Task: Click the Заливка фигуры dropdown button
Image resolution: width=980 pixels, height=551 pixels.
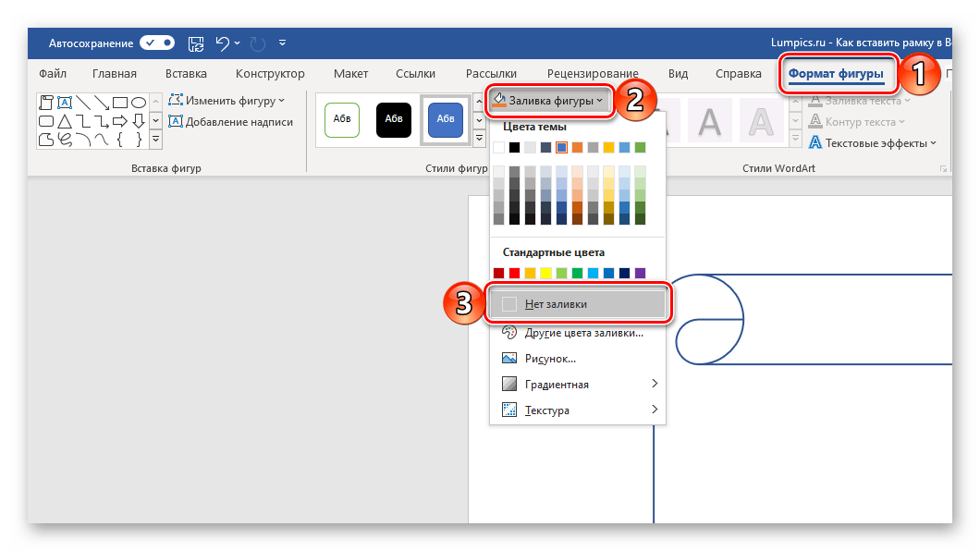Action: tap(549, 101)
